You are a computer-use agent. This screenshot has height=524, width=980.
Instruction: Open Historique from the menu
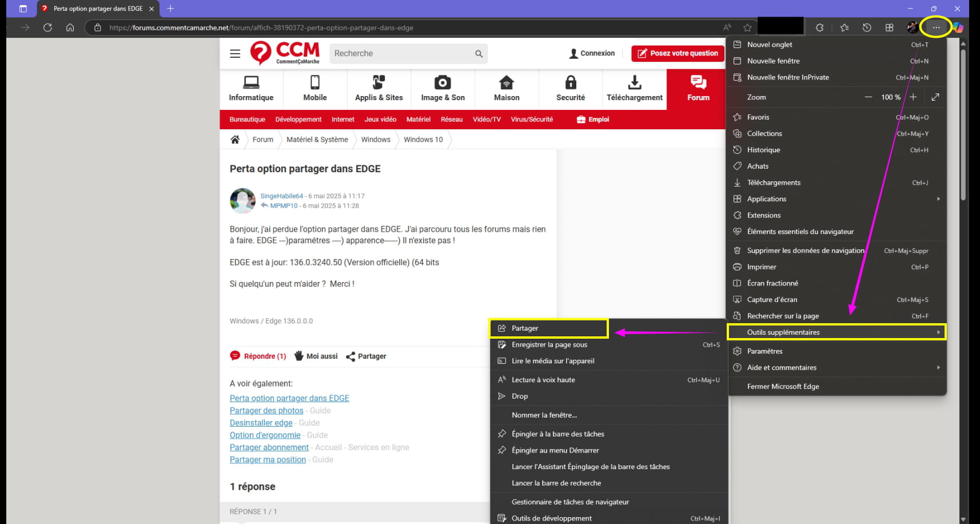pos(836,150)
